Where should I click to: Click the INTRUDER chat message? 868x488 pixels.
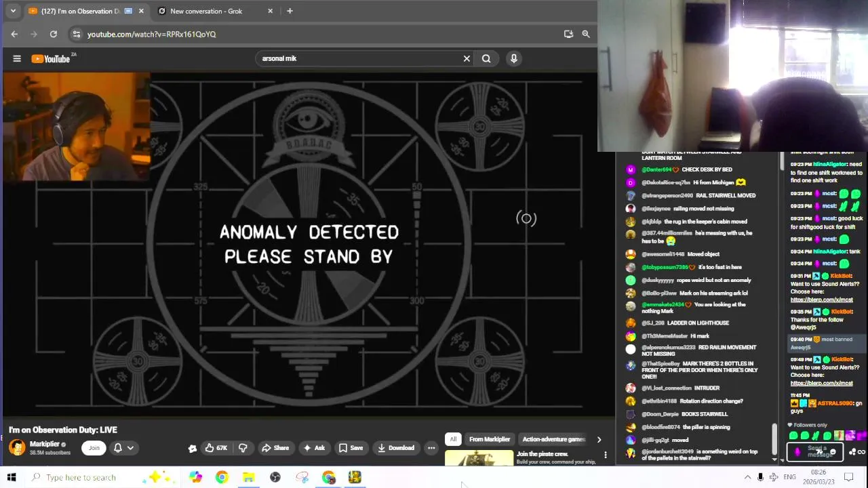point(706,388)
